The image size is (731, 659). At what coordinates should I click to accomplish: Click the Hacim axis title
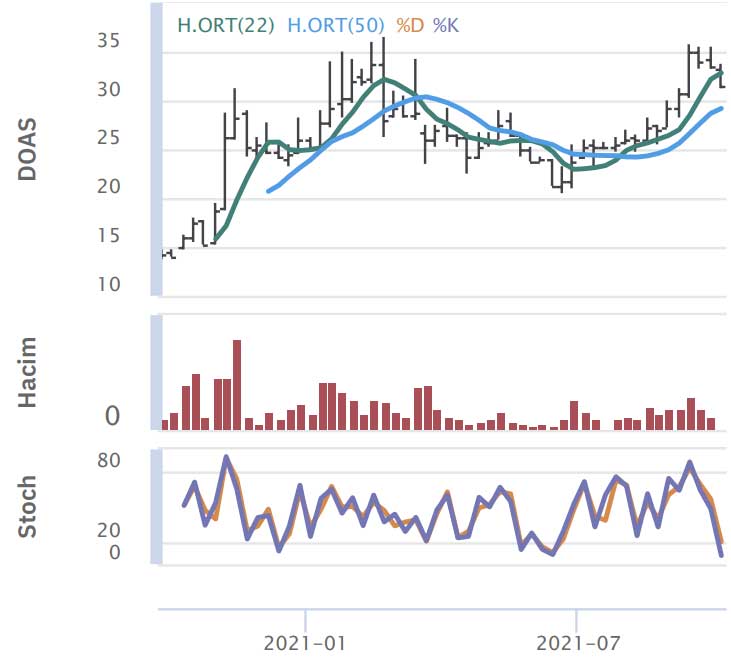coord(27,372)
